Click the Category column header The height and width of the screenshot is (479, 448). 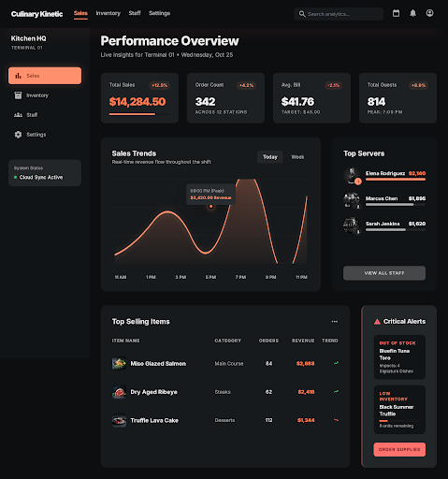pyautogui.click(x=228, y=341)
